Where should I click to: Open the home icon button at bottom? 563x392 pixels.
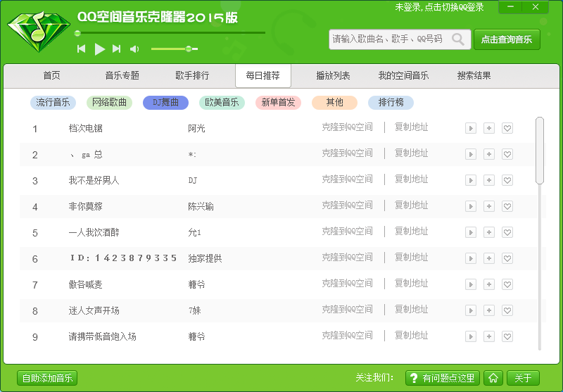pos(495,378)
